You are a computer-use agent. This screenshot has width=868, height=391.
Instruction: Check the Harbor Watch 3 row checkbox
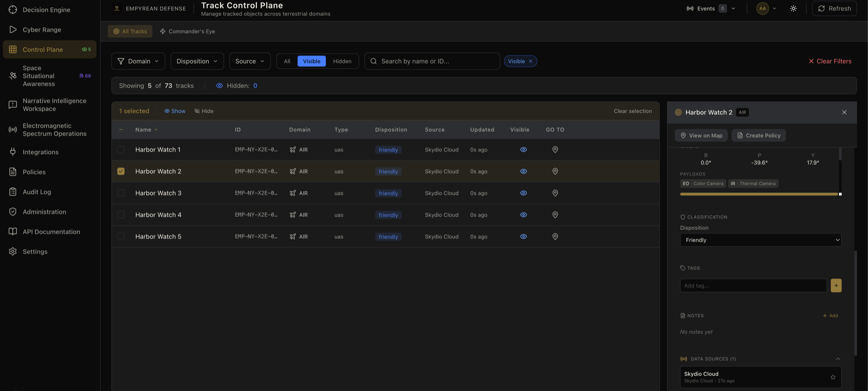(121, 193)
